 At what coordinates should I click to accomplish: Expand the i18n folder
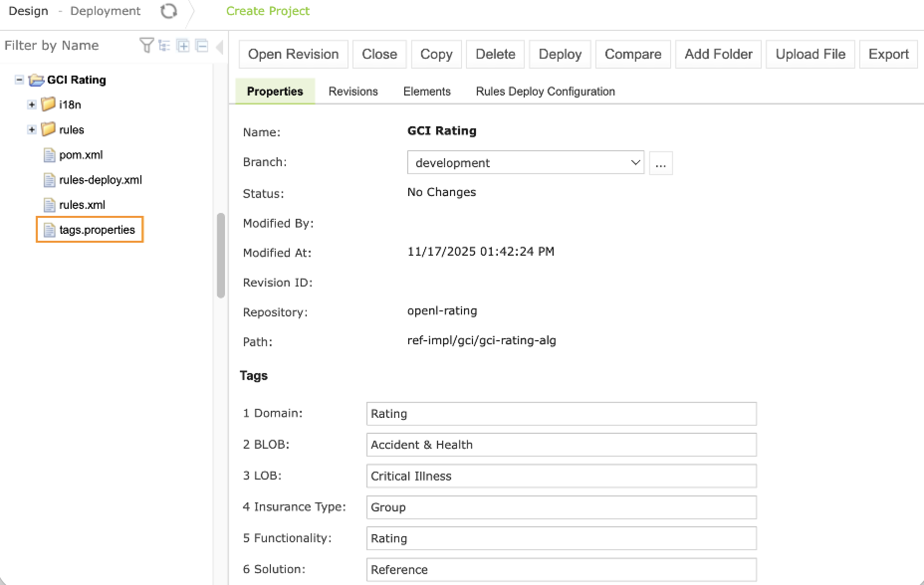click(x=32, y=104)
